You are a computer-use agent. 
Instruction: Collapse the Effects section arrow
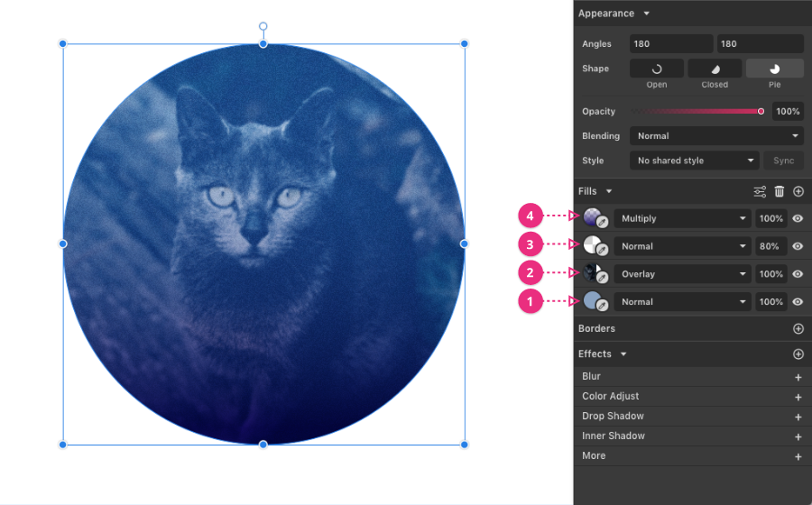point(623,353)
